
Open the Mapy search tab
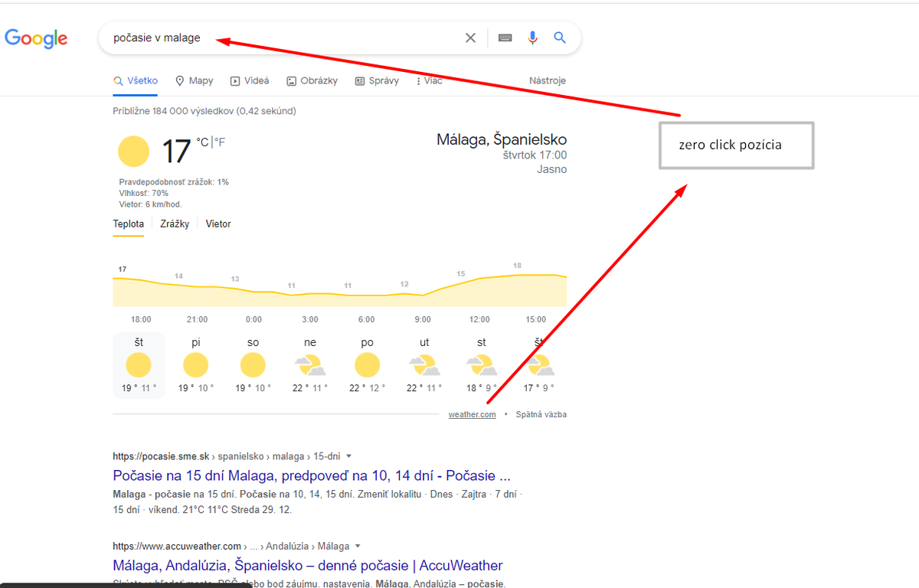tap(195, 80)
